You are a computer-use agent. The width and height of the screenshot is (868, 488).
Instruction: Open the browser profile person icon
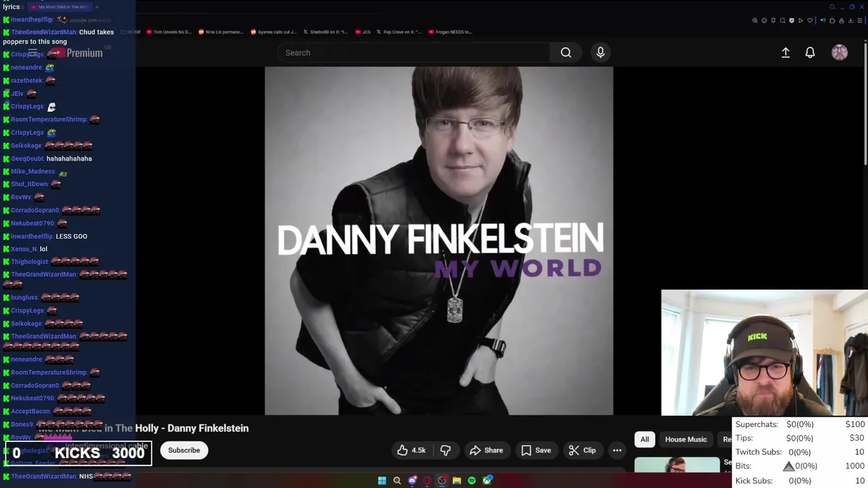click(x=842, y=20)
